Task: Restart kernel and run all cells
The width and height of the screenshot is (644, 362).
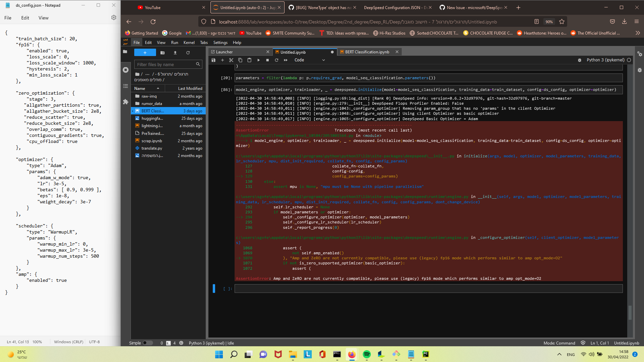Action: pos(285,60)
